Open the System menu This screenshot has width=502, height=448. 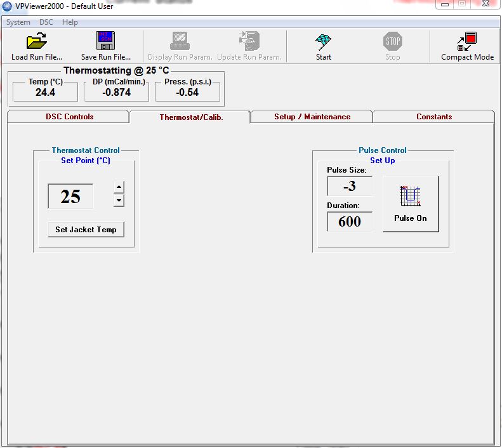tap(18, 22)
